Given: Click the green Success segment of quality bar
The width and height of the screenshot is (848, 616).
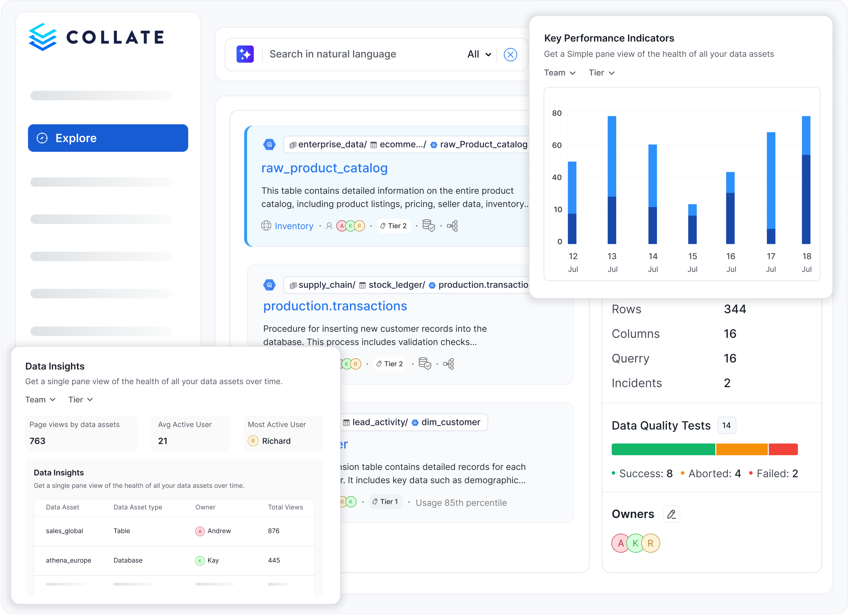Looking at the screenshot, I should [663, 449].
